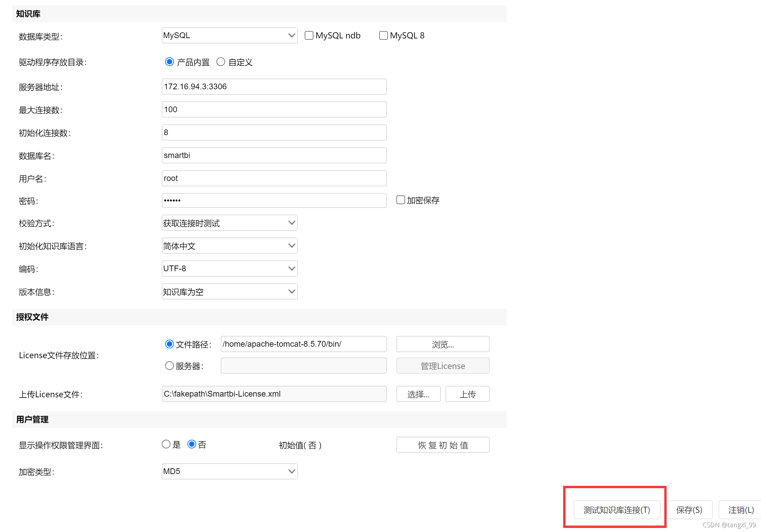Click the 浏览... button
The height and width of the screenshot is (532, 761).
tap(443, 344)
